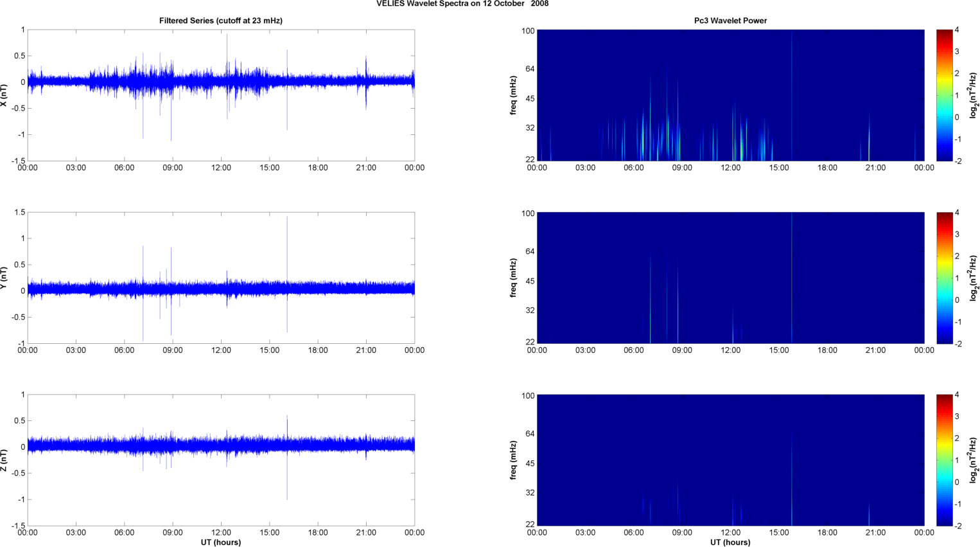Click 'log2(nT²/Hz)' label of the top colorbar
This screenshot has width=980, height=547.
coord(974,95)
